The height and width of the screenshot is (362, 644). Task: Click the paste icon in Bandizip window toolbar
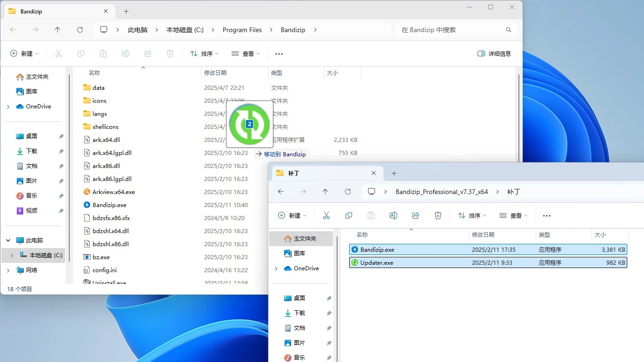pos(103,54)
